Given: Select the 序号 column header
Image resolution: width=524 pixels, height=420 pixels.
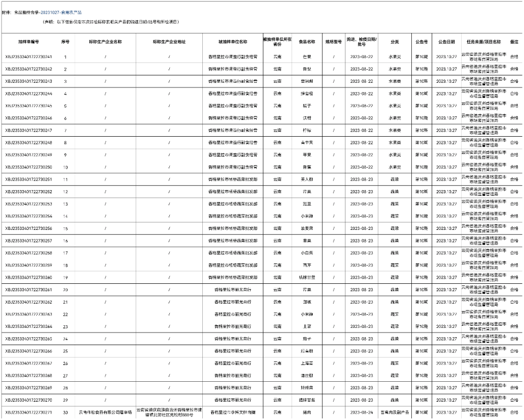Looking at the screenshot, I should pos(65,41).
